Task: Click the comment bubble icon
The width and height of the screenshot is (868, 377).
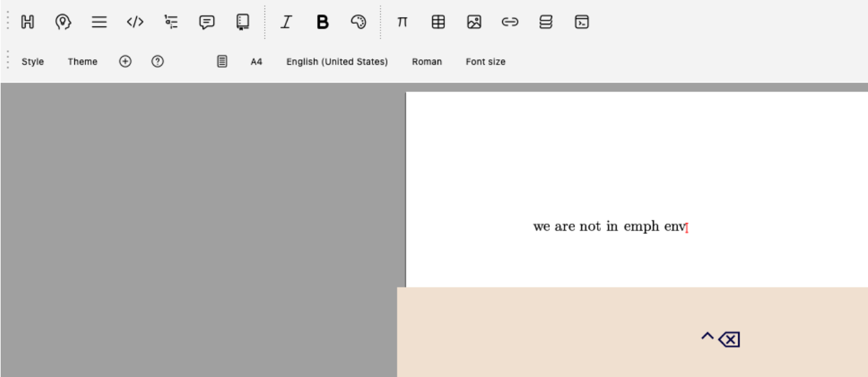Action: pos(207,22)
